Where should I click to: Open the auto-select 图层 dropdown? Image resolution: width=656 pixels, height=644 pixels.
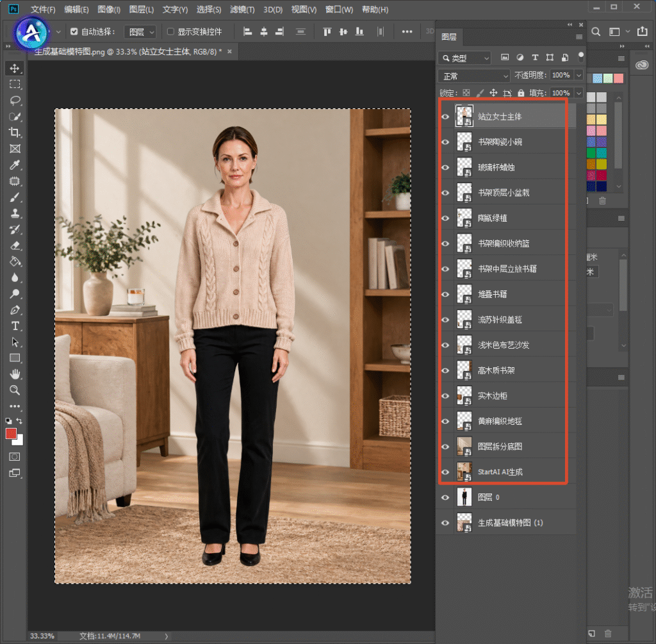(x=140, y=32)
